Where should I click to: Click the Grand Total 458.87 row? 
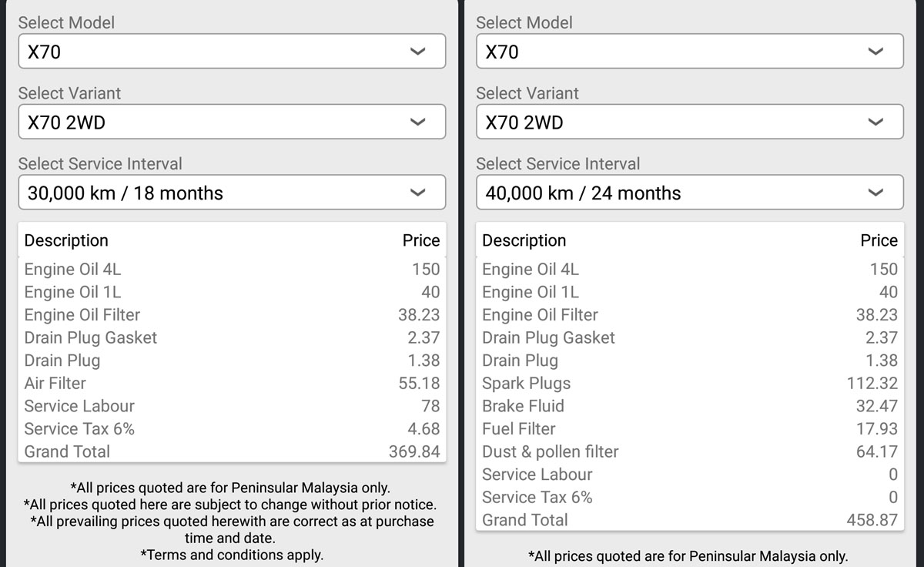(x=689, y=520)
